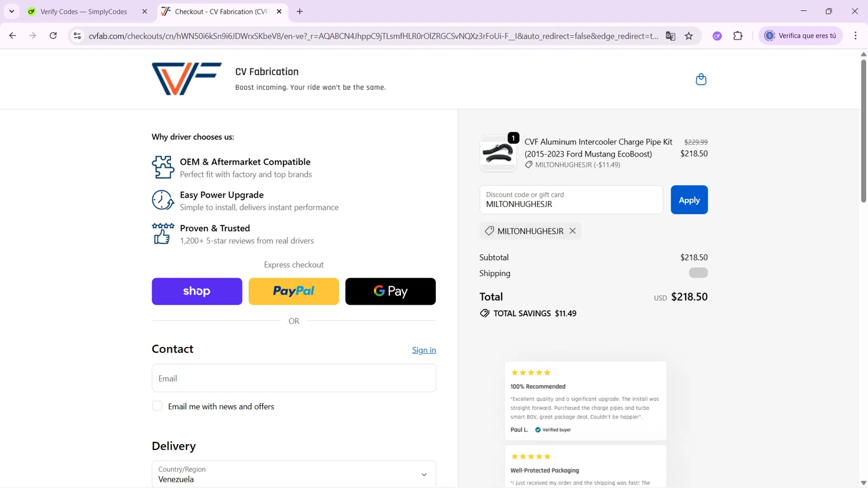Click the Sign in link
Screen dimensions: 868x488
point(424,350)
